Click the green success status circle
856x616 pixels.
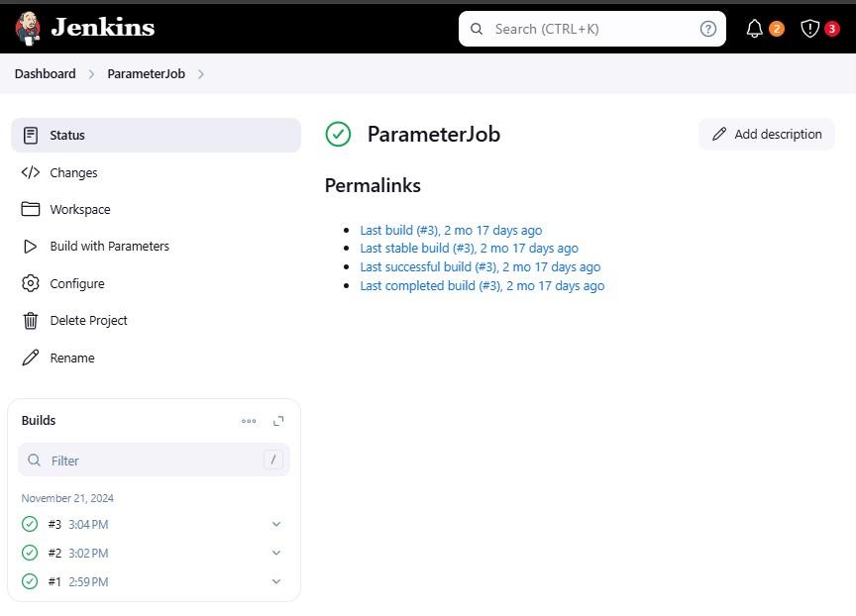(338, 134)
